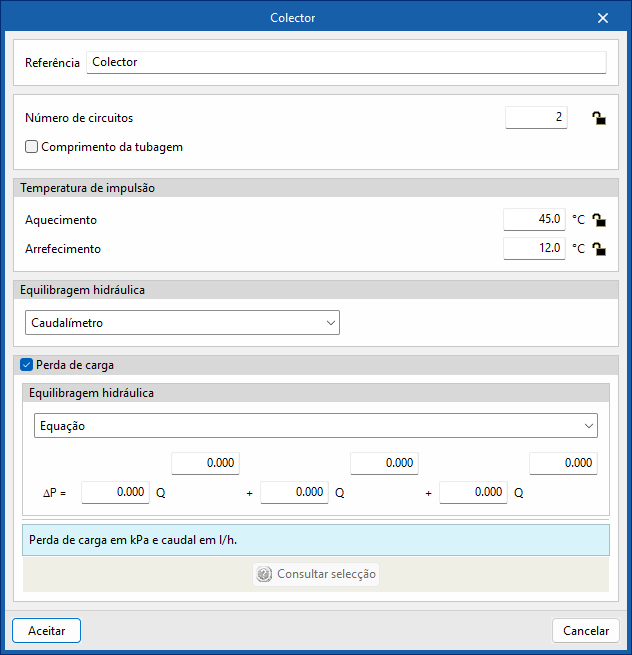The width and height of the screenshot is (632, 655).
Task: Enable the Comprimento da tubagem checkbox
Action: tap(31, 147)
